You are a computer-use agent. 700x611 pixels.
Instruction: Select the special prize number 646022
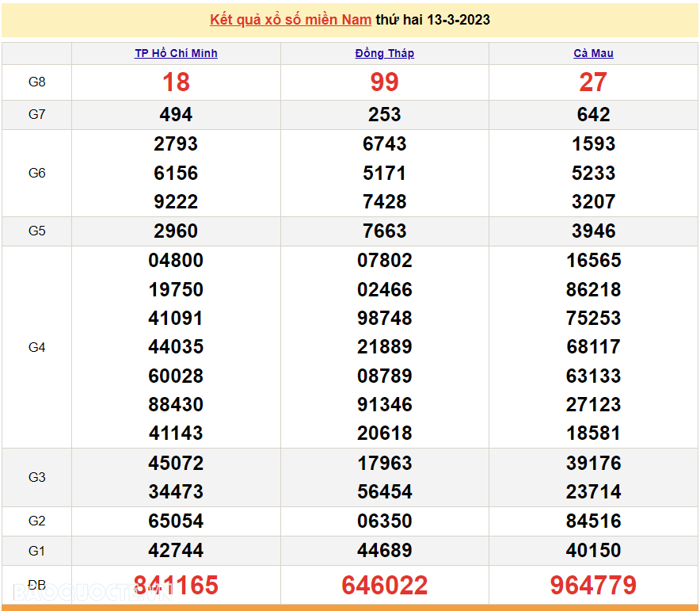(385, 586)
